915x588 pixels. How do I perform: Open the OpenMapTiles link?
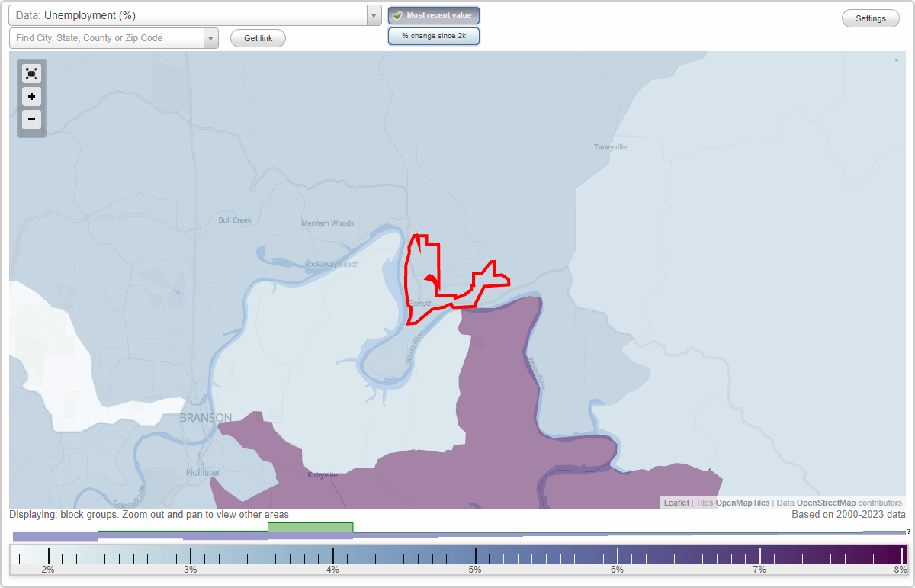[x=743, y=503]
